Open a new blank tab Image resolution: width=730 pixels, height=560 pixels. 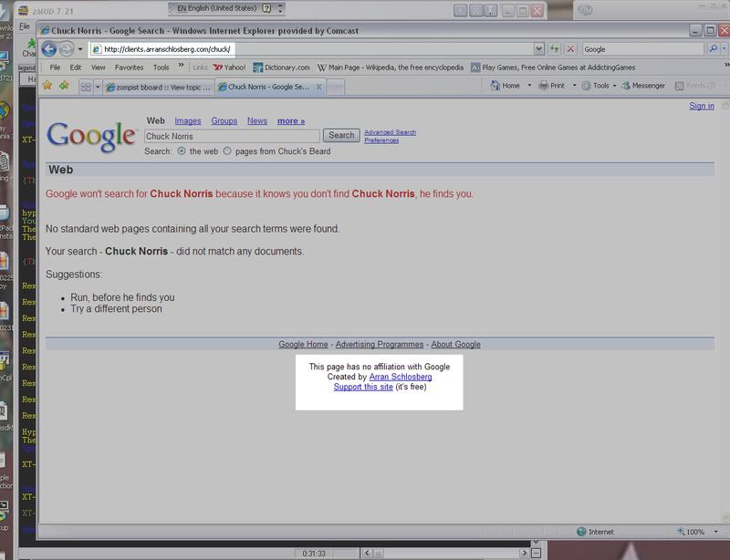point(336,87)
